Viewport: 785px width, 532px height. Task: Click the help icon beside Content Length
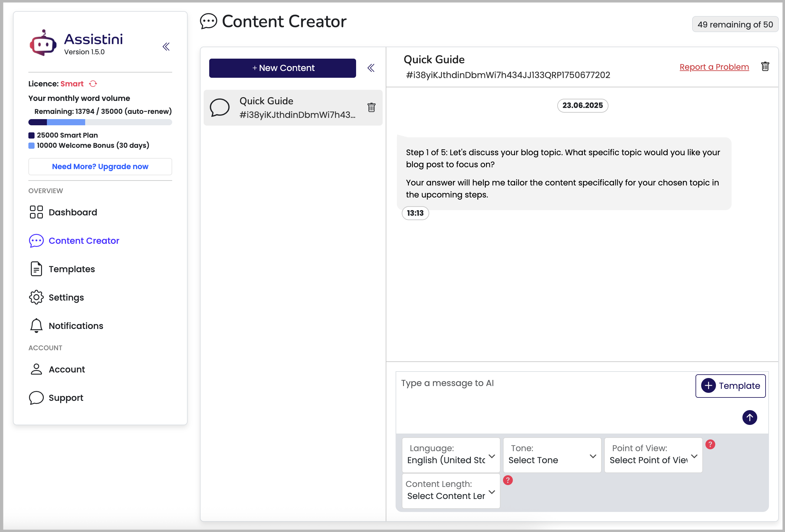point(508,480)
